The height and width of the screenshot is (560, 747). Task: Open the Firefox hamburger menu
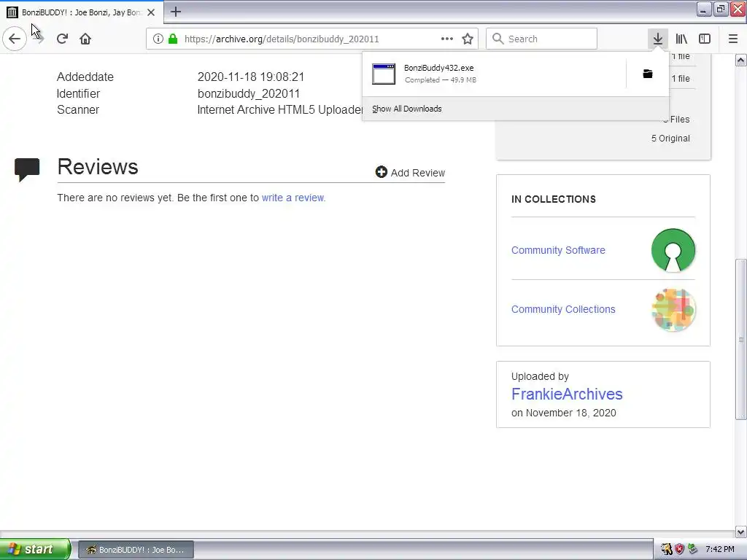tap(732, 39)
